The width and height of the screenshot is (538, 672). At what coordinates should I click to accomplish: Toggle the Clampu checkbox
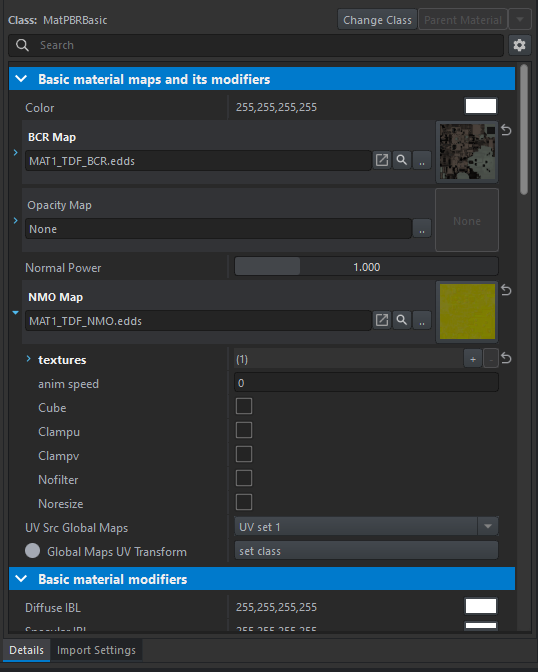244,430
